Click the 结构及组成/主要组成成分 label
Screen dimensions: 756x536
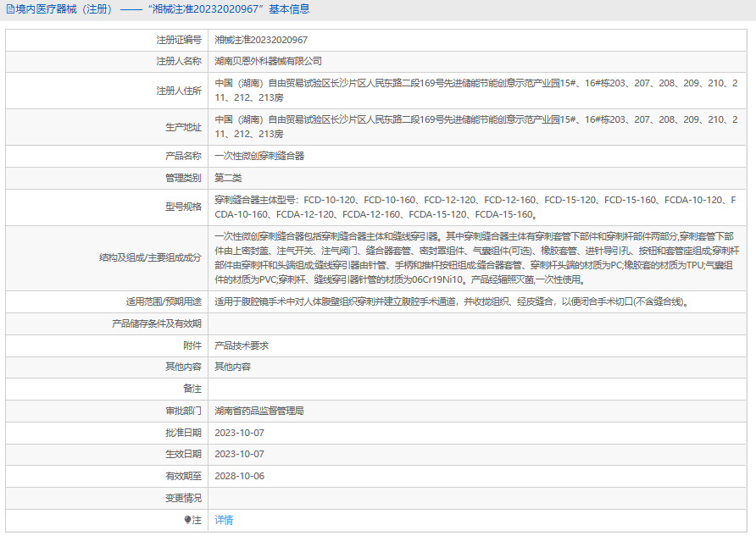(x=150, y=257)
